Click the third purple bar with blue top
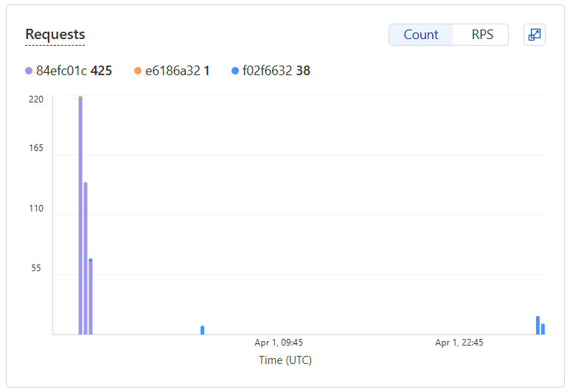The height and width of the screenshot is (392, 567). 91,297
